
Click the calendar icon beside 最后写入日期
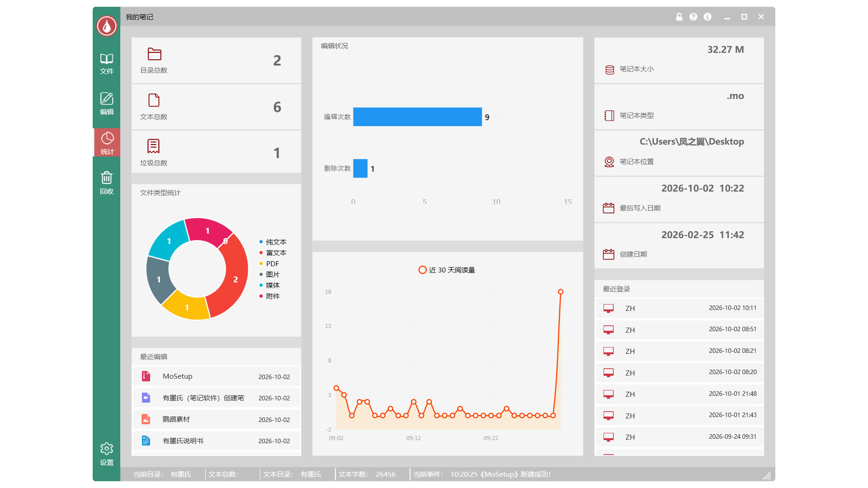(609, 208)
